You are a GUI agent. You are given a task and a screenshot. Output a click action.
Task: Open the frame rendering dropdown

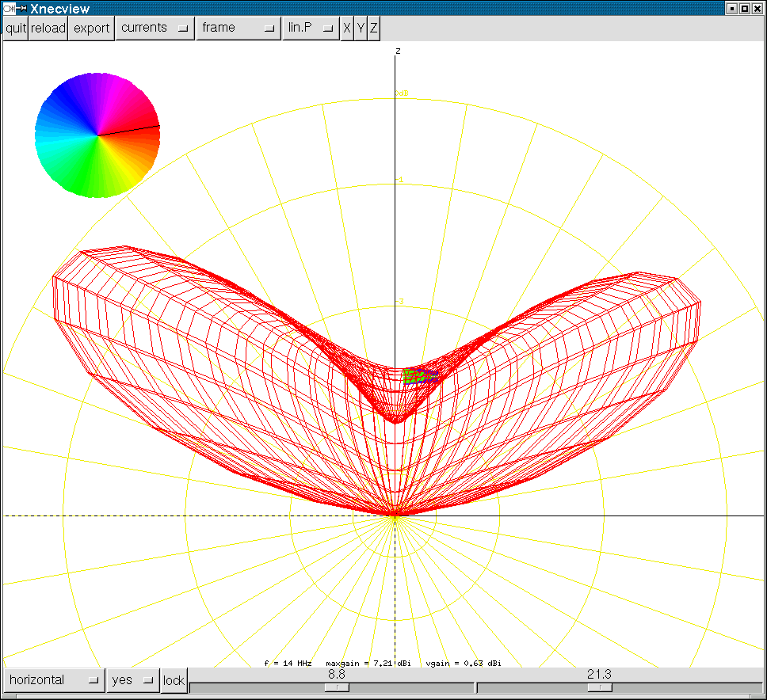click(238, 28)
